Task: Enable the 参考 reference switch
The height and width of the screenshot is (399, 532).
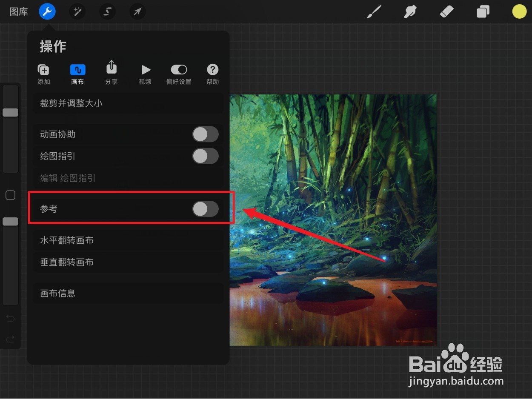Action: (x=206, y=209)
